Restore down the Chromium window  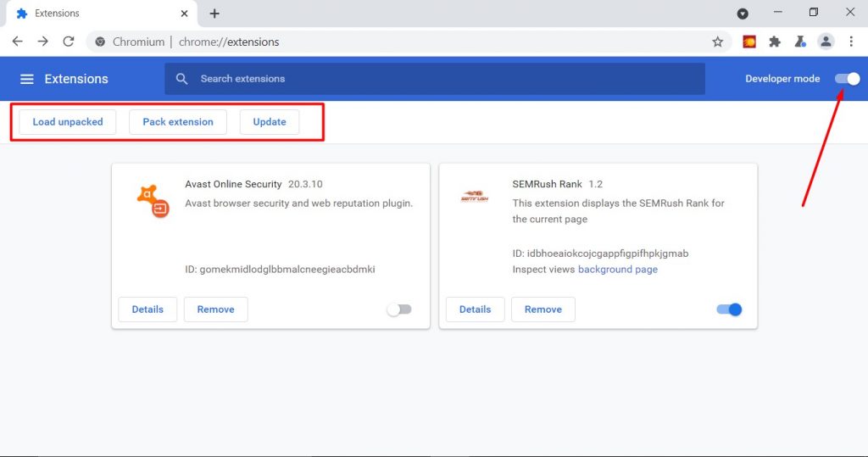pos(813,12)
